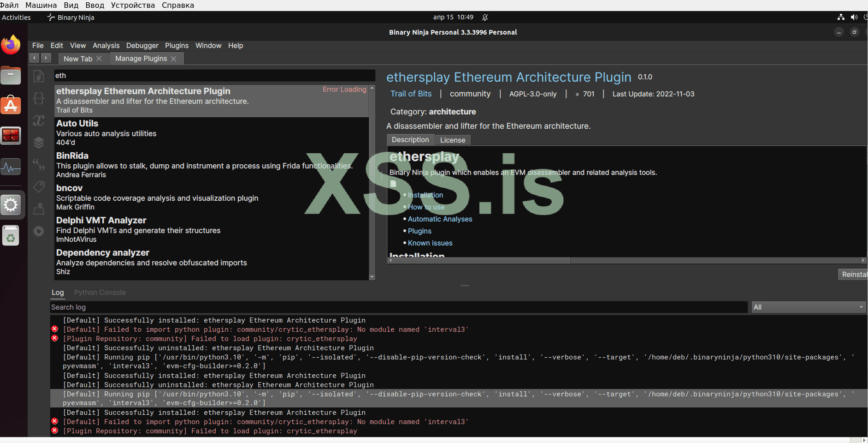Image resolution: width=868 pixels, height=443 pixels.
Task: Open the Debugger menu
Action: click(x=142, y=46)
